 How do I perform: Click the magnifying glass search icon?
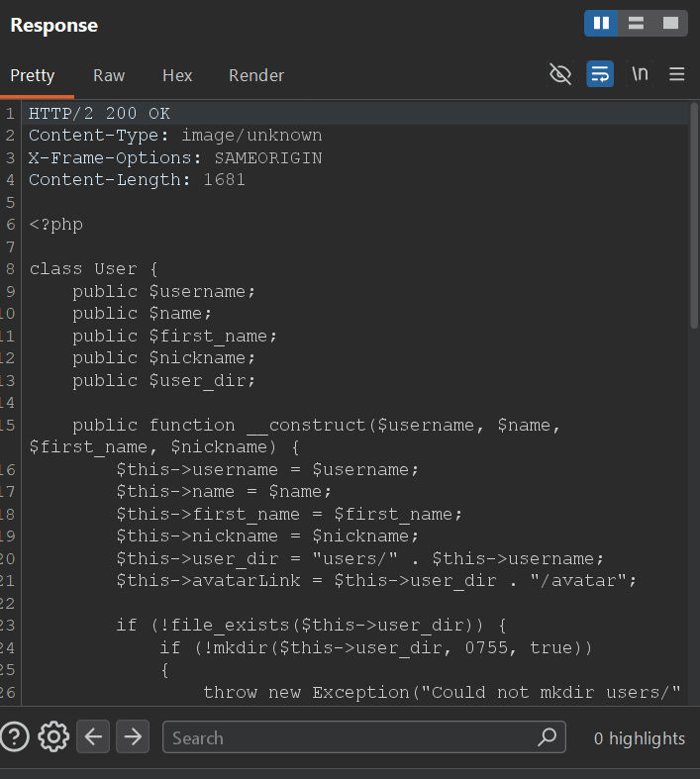547,737
